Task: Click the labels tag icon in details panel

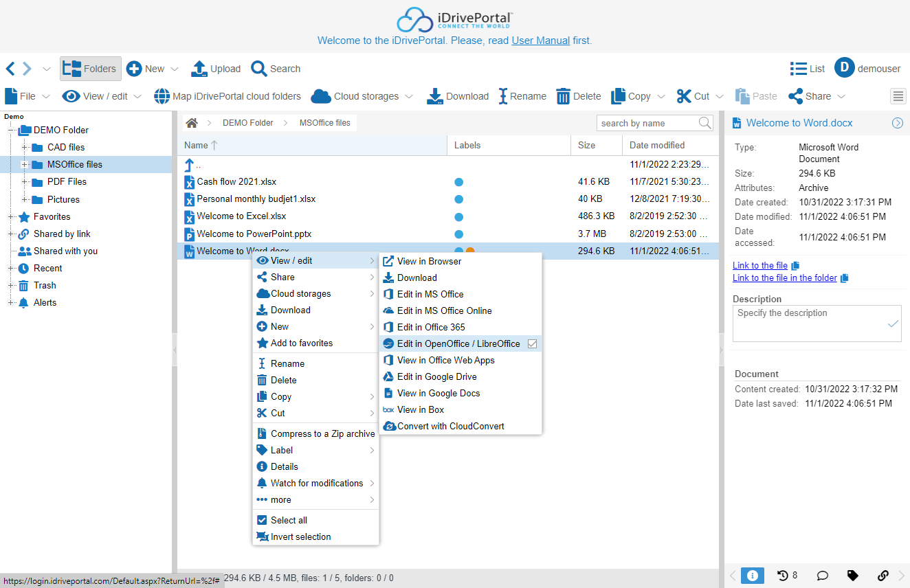Action: tap(852, 576)
